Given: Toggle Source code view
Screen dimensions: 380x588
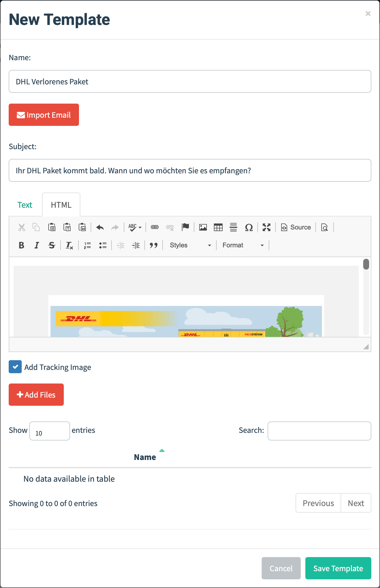Looking at the screenshot, I should (x=296, y=227).
